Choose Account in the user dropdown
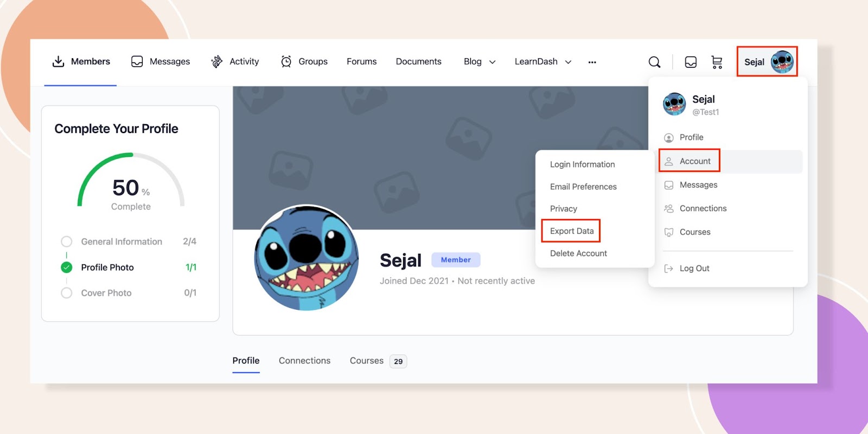Screen dimensions: 868x434 pyautogui.click(x=695, y=161)
